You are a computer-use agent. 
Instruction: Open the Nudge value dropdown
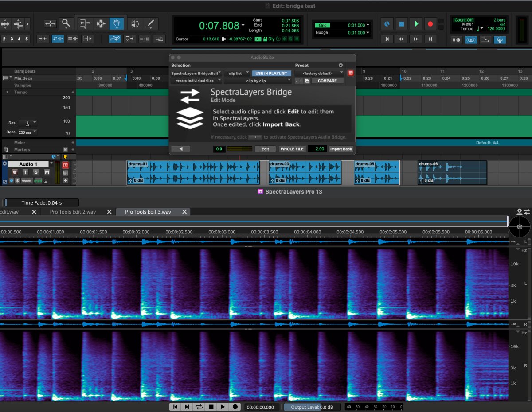368,33
